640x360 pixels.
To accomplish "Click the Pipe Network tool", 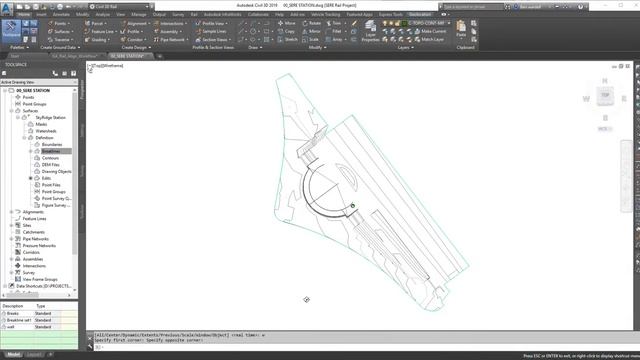I will [x=171, y=40].
